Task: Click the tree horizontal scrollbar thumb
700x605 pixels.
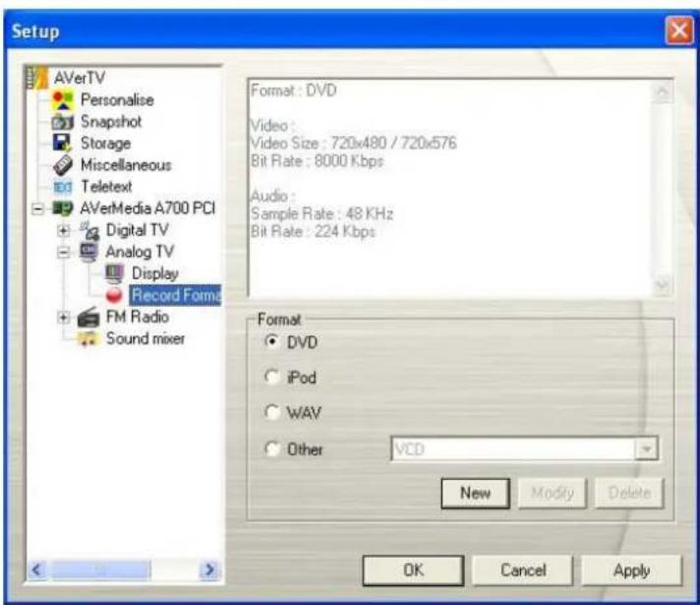Action: pyautogui.click(x=100, y=570)
